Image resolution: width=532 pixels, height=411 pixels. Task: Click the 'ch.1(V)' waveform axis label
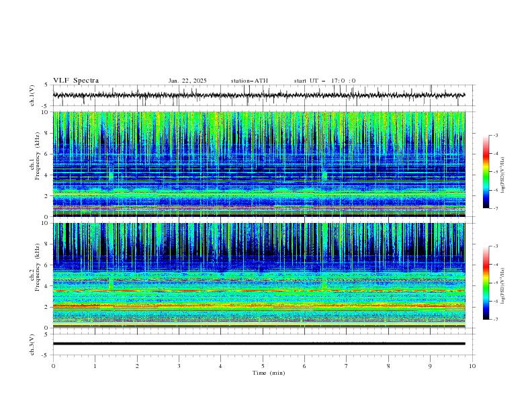(32, 95)
